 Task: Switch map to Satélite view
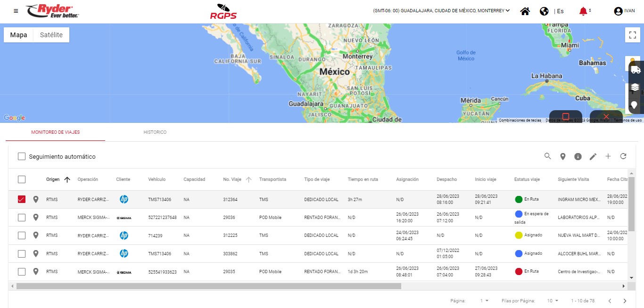[x=51, y=35]
